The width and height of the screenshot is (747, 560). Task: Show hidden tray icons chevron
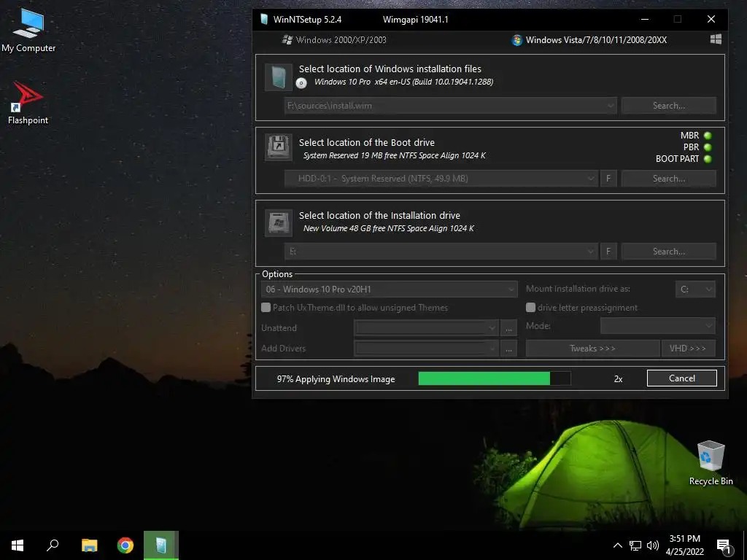[617, 545]
